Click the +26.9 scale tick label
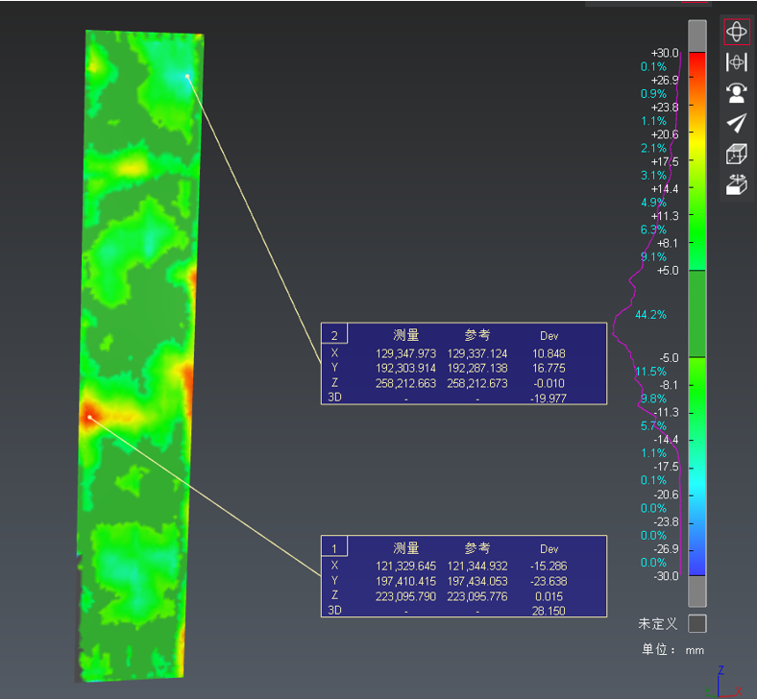The image size is (757, 700). pos(665,80)
